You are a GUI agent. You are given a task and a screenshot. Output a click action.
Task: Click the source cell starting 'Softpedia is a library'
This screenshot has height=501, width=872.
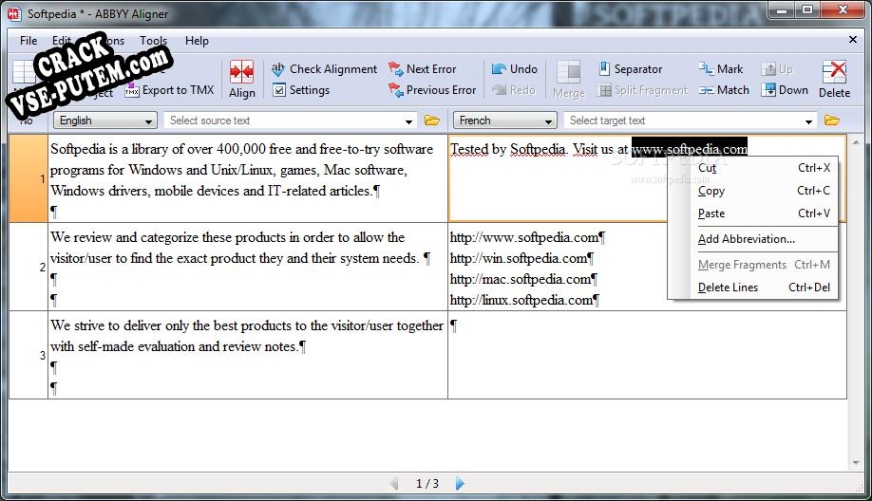[x=247, y=178]
